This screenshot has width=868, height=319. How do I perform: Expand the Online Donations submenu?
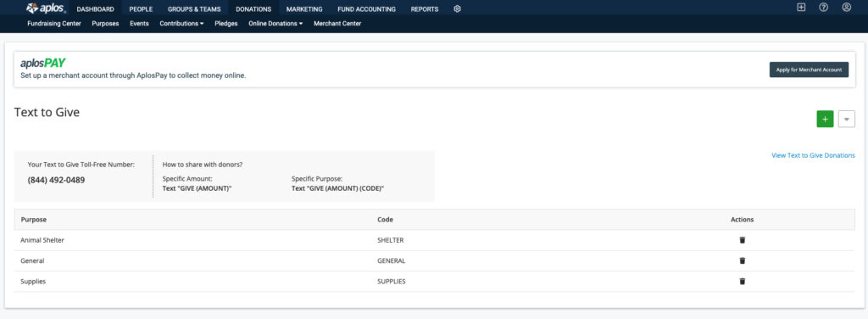coord(275,24)
